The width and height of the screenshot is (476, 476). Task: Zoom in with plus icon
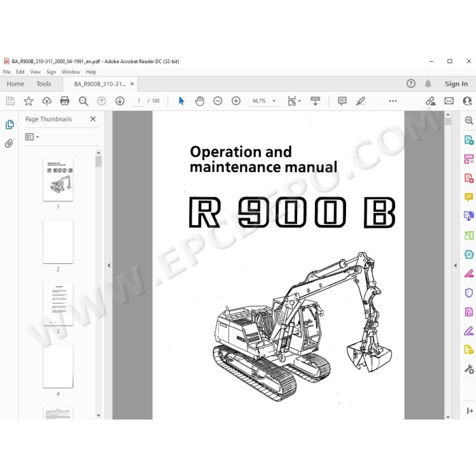[x=236, y=101]
